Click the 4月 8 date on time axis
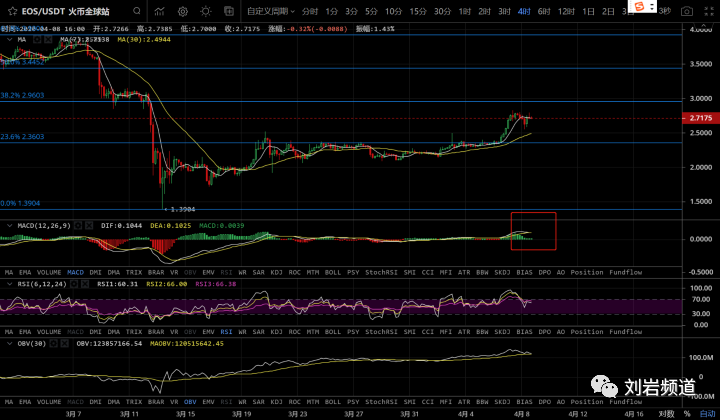The image size is (720, 420). point(522,414)
